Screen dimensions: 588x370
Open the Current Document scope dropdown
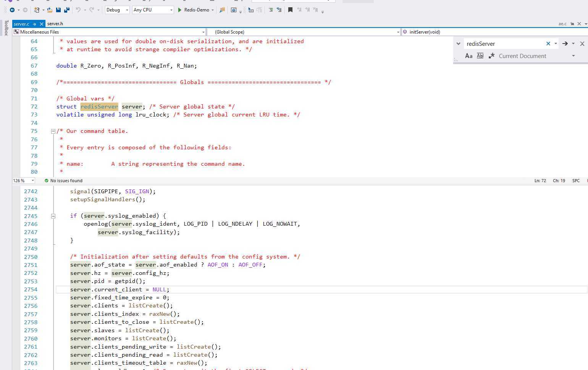[573, 56]
